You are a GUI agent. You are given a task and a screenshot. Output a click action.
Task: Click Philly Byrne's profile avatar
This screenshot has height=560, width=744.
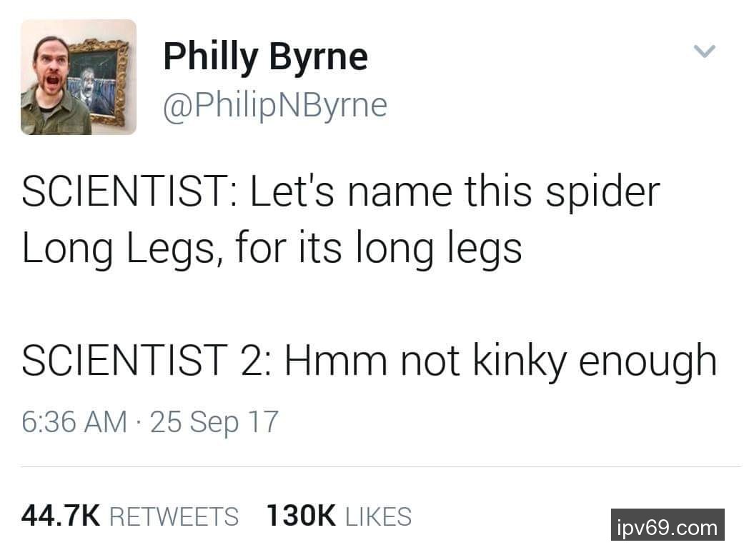tap(78, 77)
